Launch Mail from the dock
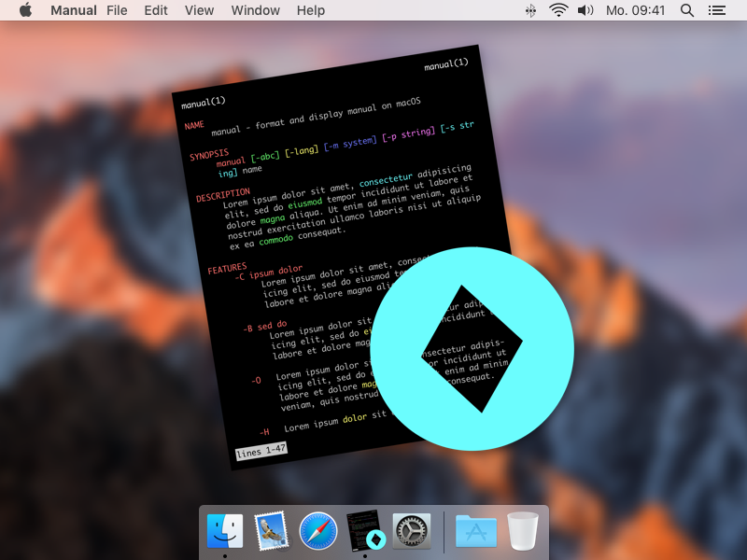The width and height of the screenshot is (747, 560). [272, 530]
